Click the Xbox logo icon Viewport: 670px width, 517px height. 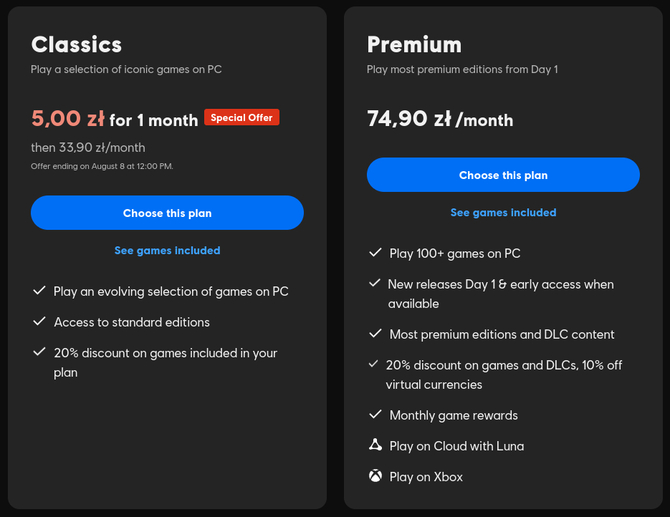pyautogui.click(x=375, y=476)
